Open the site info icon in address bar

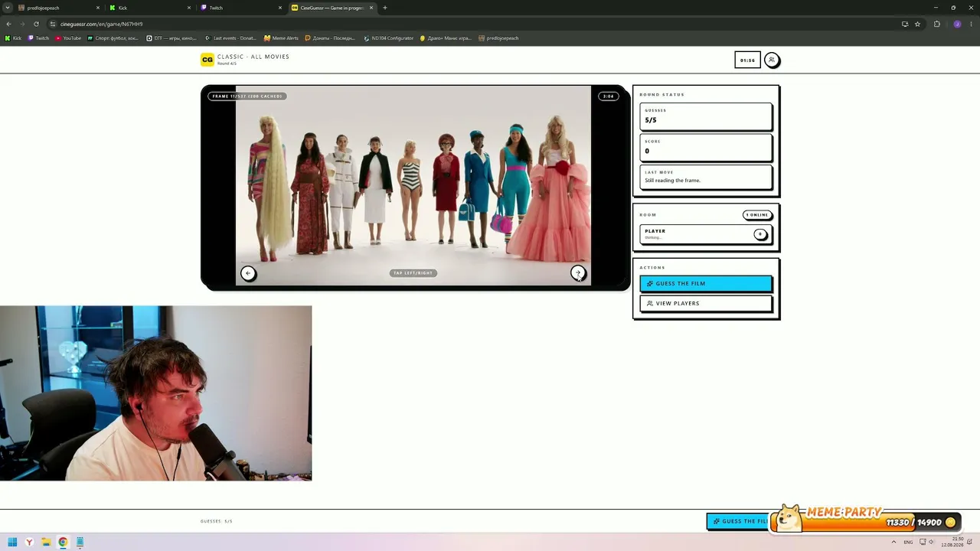pyautogui.click(x=54, y=24)
